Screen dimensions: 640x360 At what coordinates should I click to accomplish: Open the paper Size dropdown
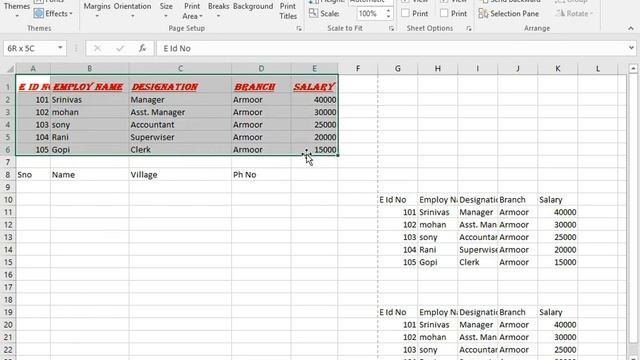pos(166,10)
